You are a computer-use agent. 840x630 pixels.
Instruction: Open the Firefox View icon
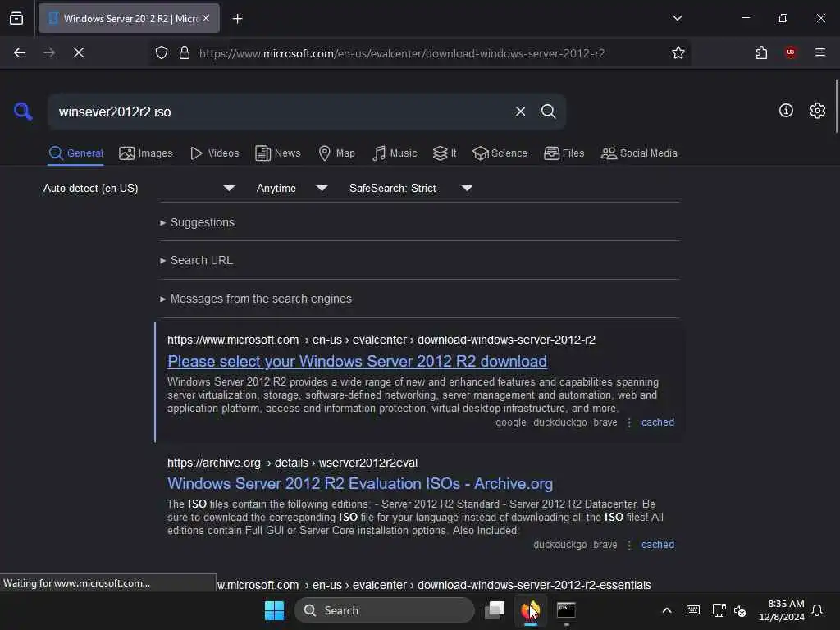pyautogui.click(x=16, y=18)
